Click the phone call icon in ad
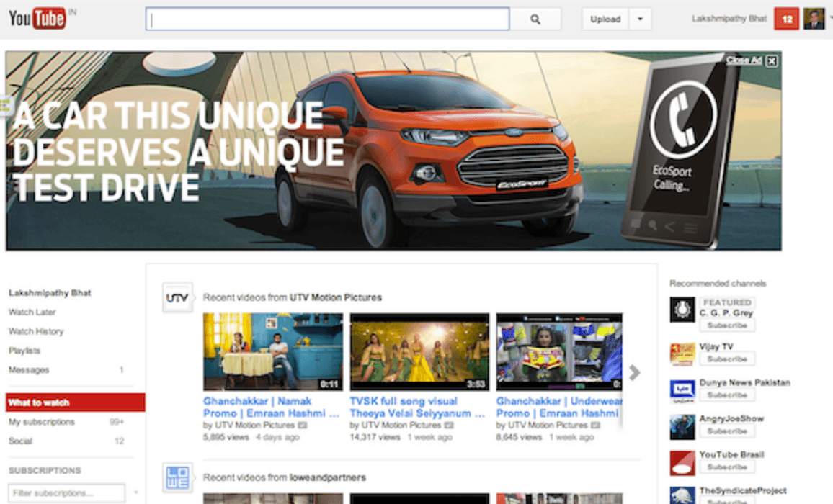Image resolution: width=833 pixels, height=504 pixels. tap(683, 120)
